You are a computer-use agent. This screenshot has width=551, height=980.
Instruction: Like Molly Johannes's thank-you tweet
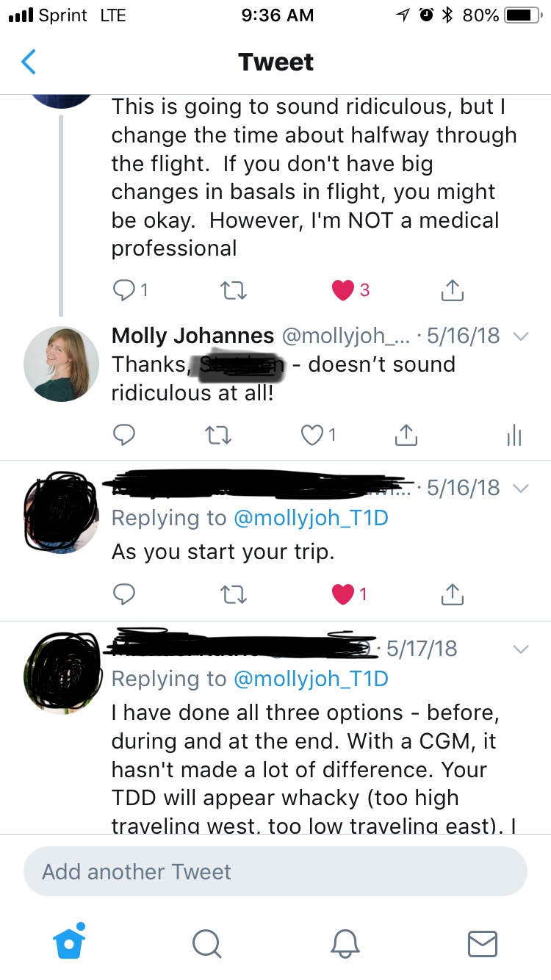313,436
